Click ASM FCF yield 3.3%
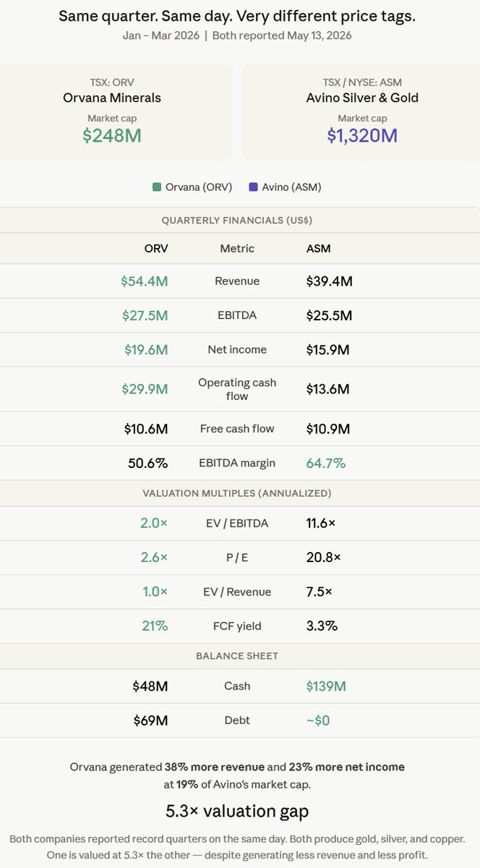Image resolution: width=480 pixels, height=868 pixels. click(322, 626)
